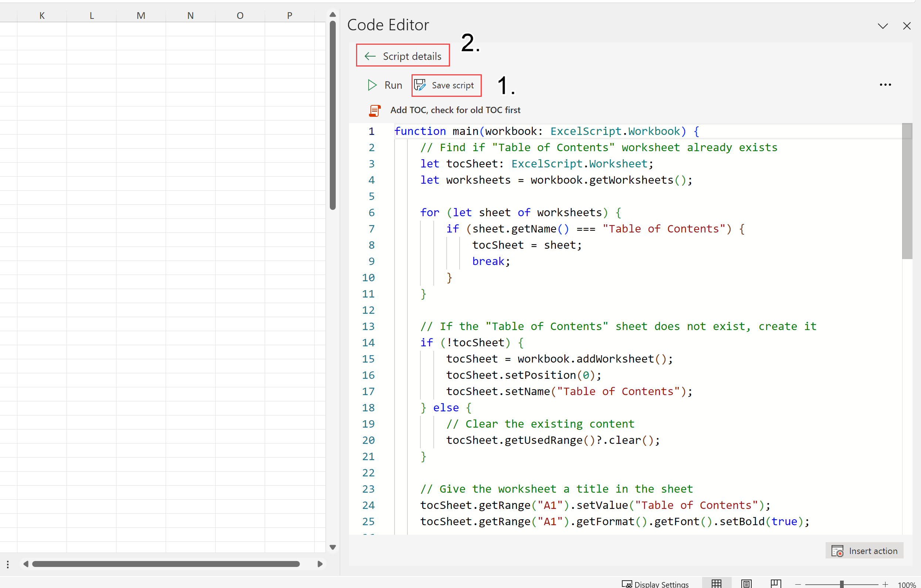The height and width of the screenshot is (588, 921).
Task: Close the Code Editor pane
Action: tap(907, 26)
